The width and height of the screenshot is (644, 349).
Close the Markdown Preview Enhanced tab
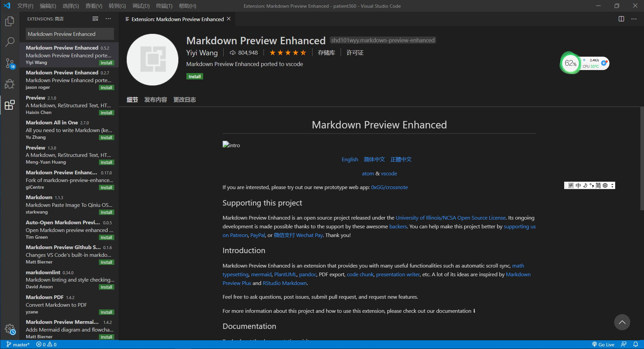[x=229, y=19]
